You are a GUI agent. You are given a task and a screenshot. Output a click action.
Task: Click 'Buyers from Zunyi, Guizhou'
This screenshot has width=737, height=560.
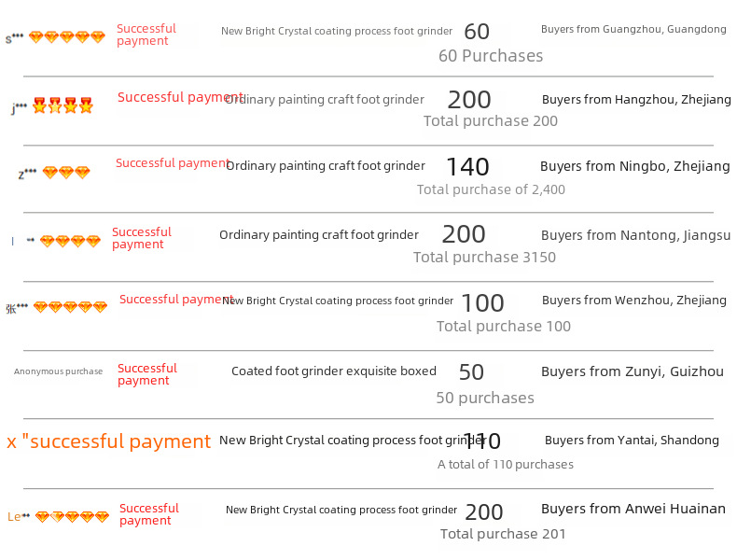[632, 371]
